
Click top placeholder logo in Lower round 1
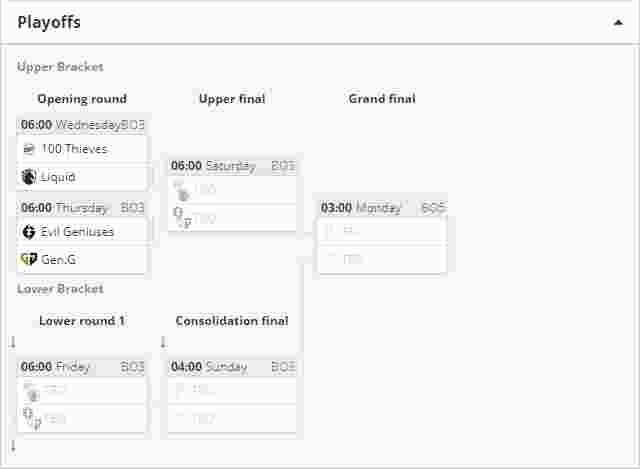pyautogui.click(x=31, y=392)
